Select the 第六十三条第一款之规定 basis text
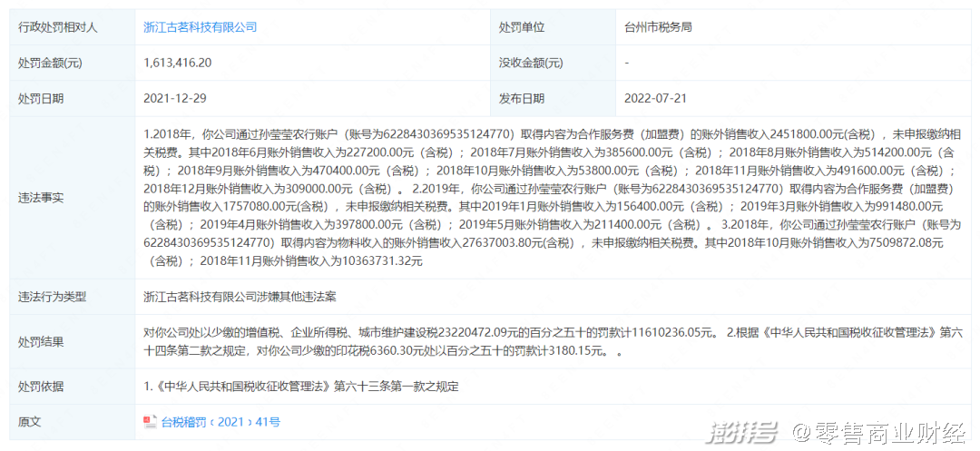The width and height of the screenshot is (980, 451). [397, 387]
